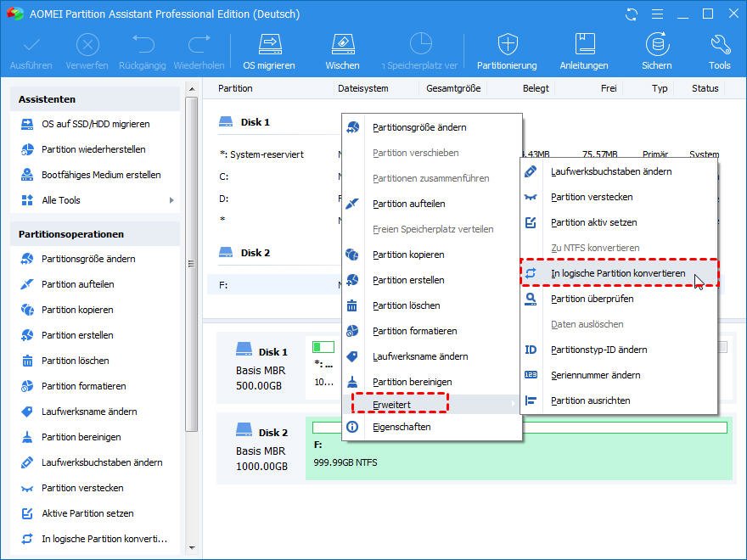
Task: Open Eigenschaften in the context menu
Action: (432, 427)
